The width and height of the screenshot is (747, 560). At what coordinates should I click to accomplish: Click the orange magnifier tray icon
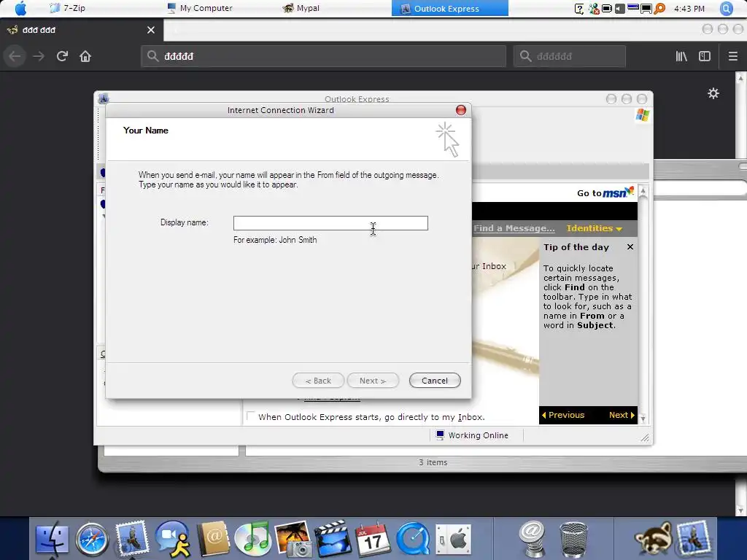pyautogui.click(x=659, y=9)
